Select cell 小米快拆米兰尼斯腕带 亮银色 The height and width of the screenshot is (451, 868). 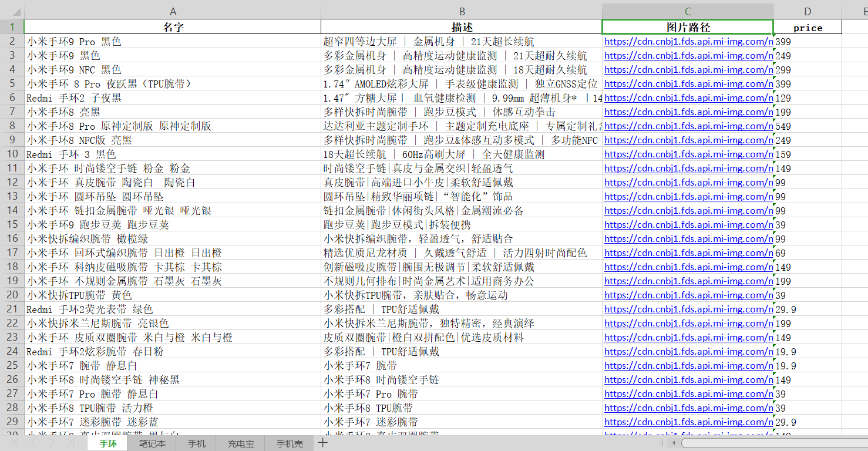coord(173,323)
